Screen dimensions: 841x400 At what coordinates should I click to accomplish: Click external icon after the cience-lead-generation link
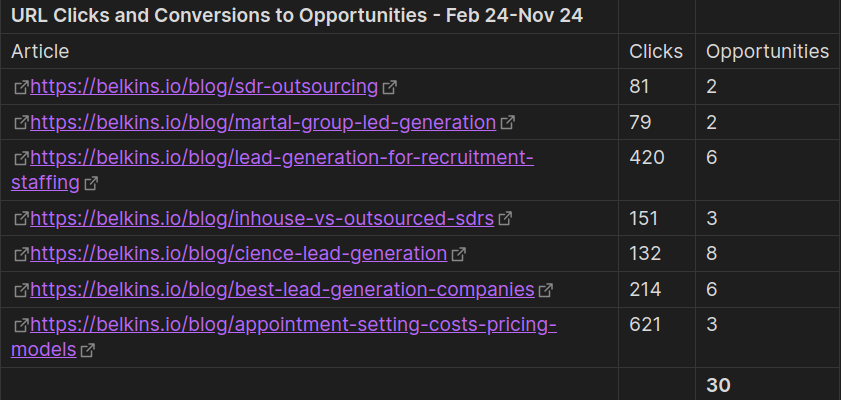[459, 255]
